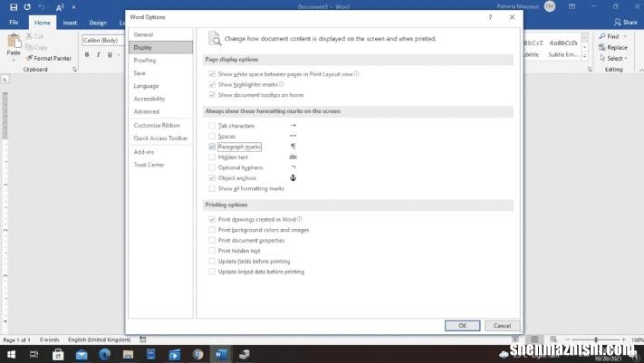Screen dimensions: 644x363
Task: Toggle Object anchors checkbox
Action: 212,177
